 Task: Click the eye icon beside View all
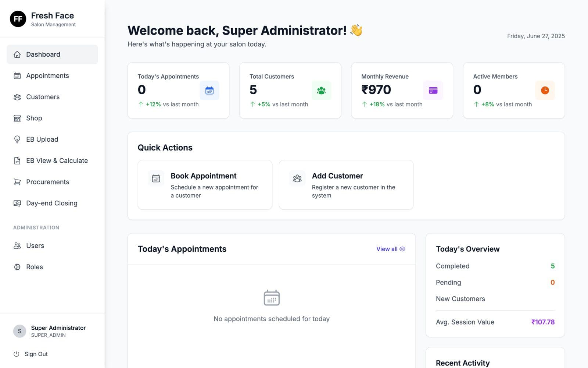tap(402, 249)
